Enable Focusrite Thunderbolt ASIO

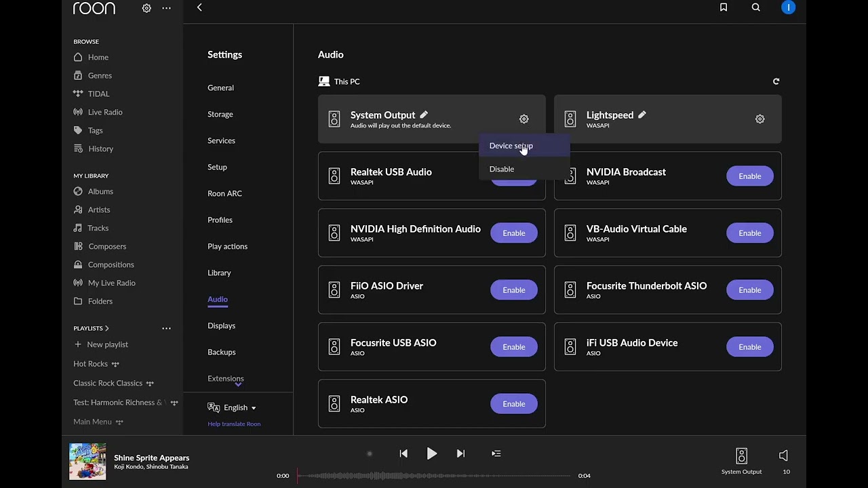pos(750,290)
